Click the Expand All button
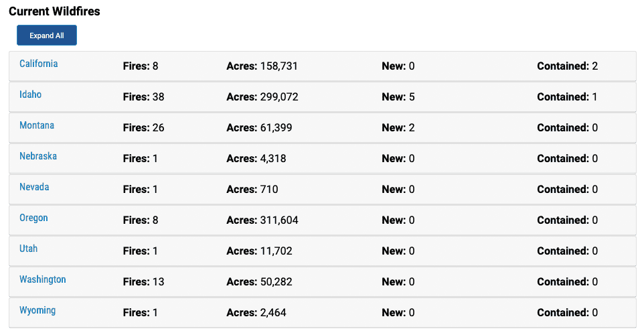 tap(46, 36)
